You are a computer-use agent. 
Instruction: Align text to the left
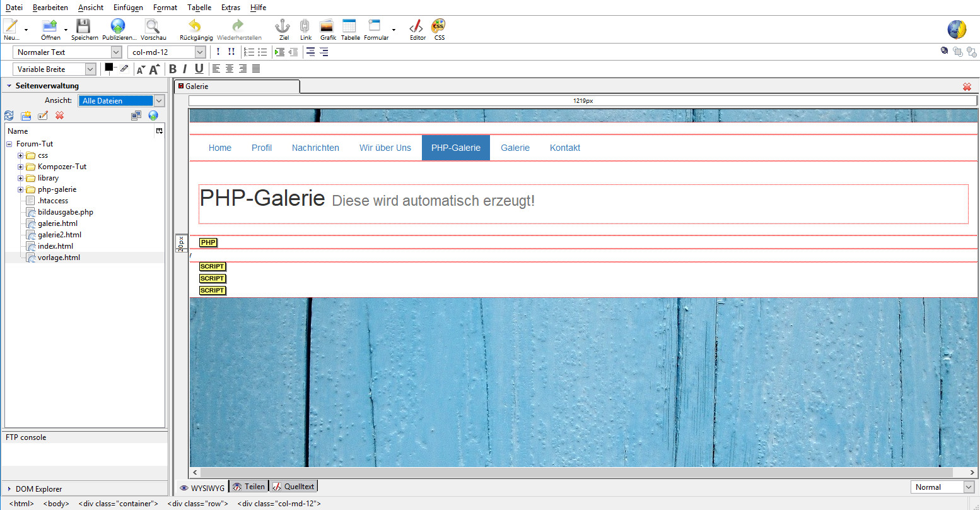[x=216, y=69]
